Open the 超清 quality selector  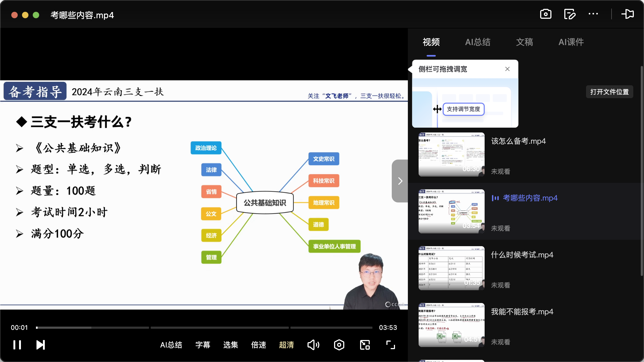[x=287, y=345]
